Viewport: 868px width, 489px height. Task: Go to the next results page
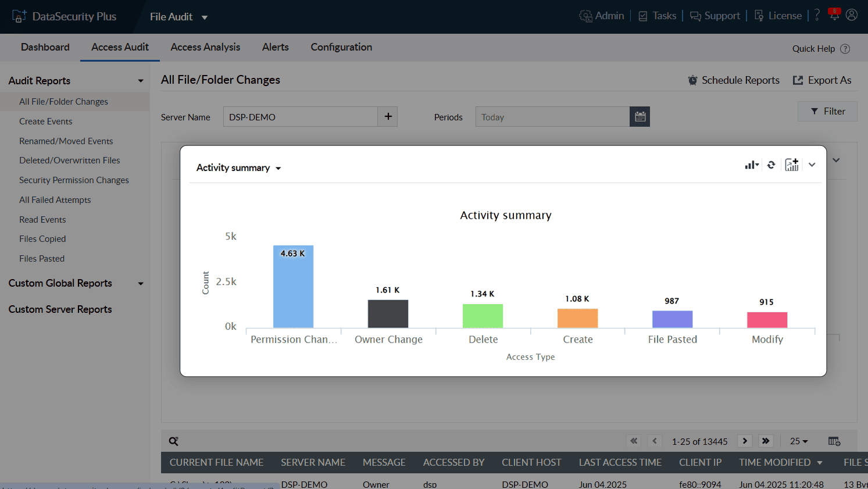745,441
